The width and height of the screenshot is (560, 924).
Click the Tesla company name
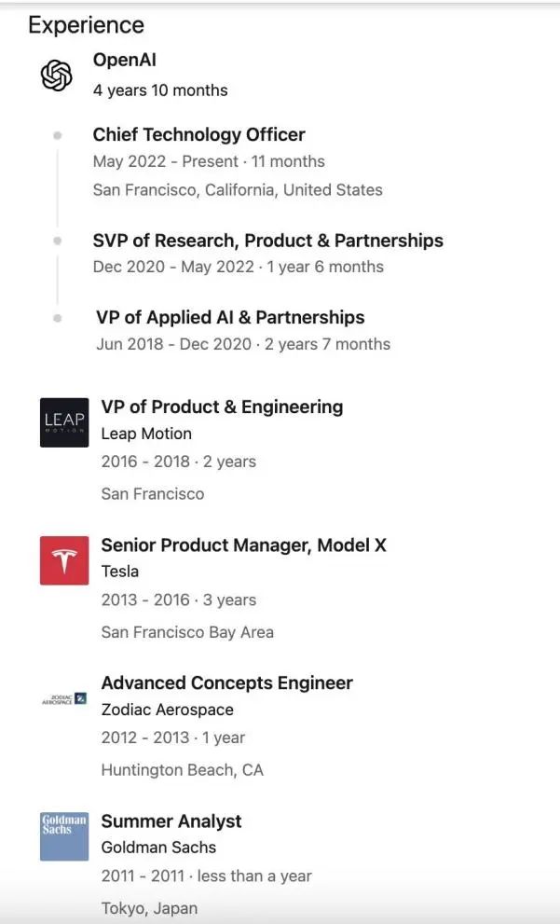pos(120,571)
